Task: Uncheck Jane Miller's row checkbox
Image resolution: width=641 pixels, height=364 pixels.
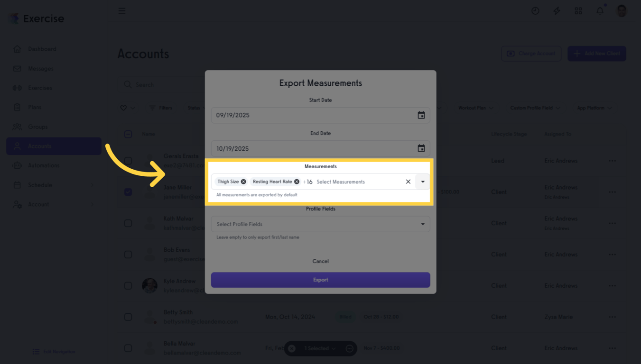Action: click(128, 192)
